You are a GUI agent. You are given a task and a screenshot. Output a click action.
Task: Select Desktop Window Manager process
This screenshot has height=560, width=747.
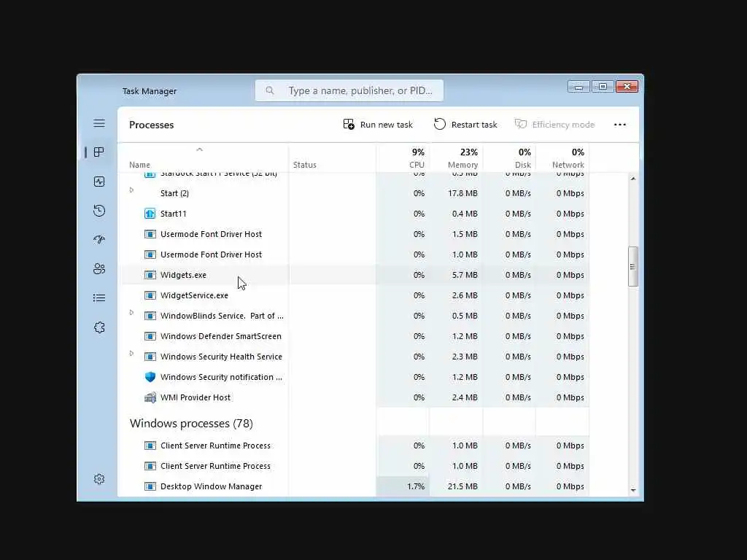click(355, 486)
